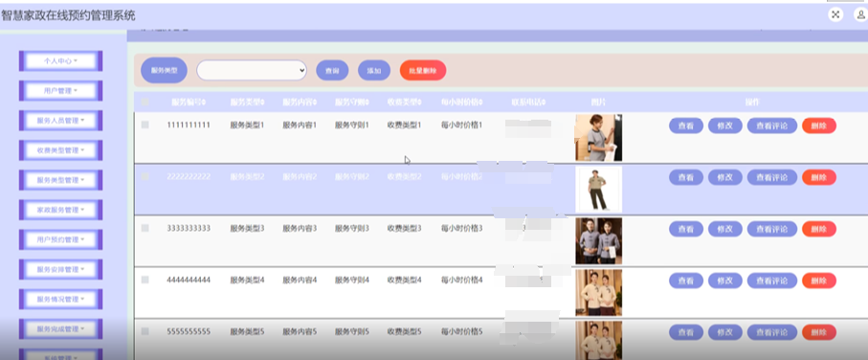Viewport: 868px width, 360px height.
Task: Expand the 服务人员管理 sidebar menu
Action: [61, 121]
